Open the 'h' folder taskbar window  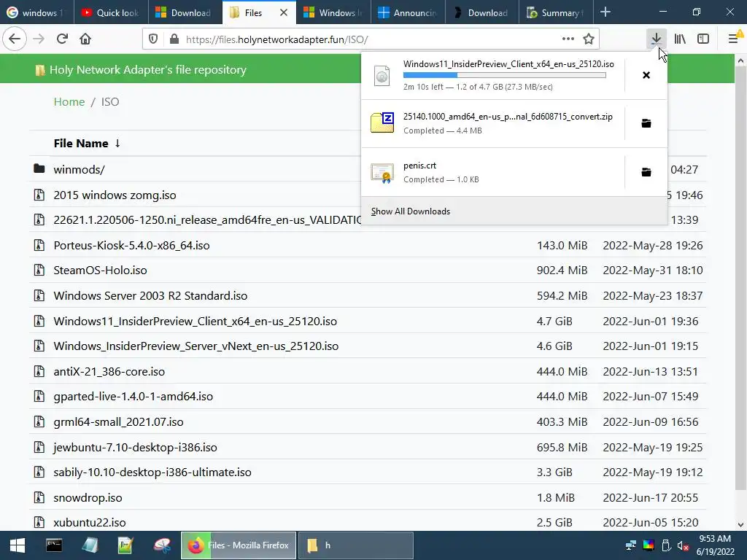(x=356, y=545)
